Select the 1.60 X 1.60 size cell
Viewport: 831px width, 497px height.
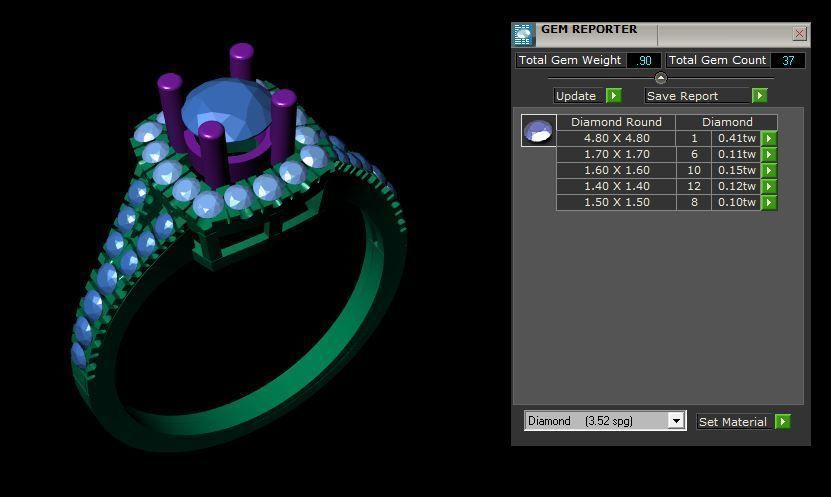click(x=616, y=170)
